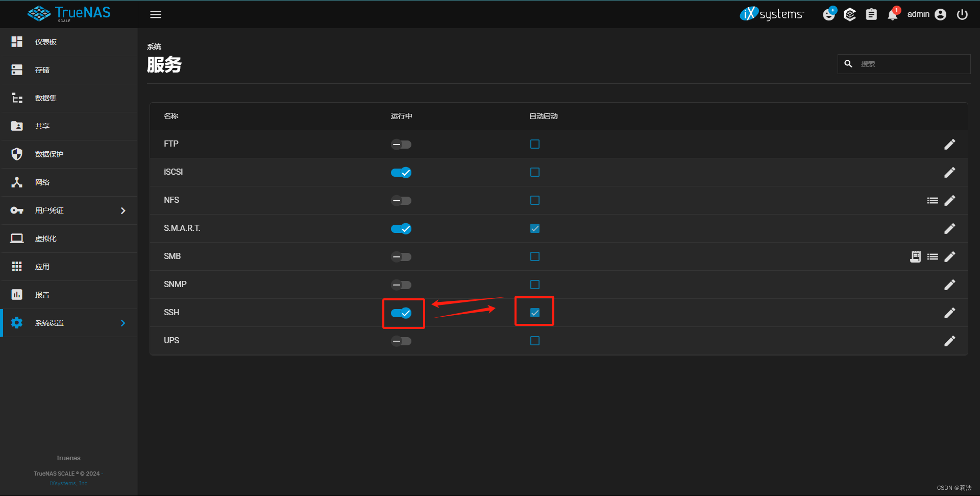
Task: Click the iXsystems logo in header
Action: (x=772, y=14)
